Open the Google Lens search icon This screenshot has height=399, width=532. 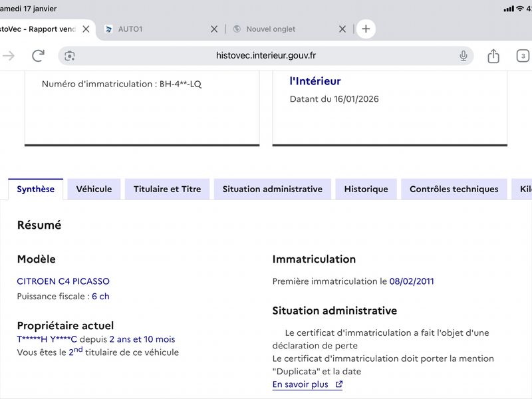70,56
